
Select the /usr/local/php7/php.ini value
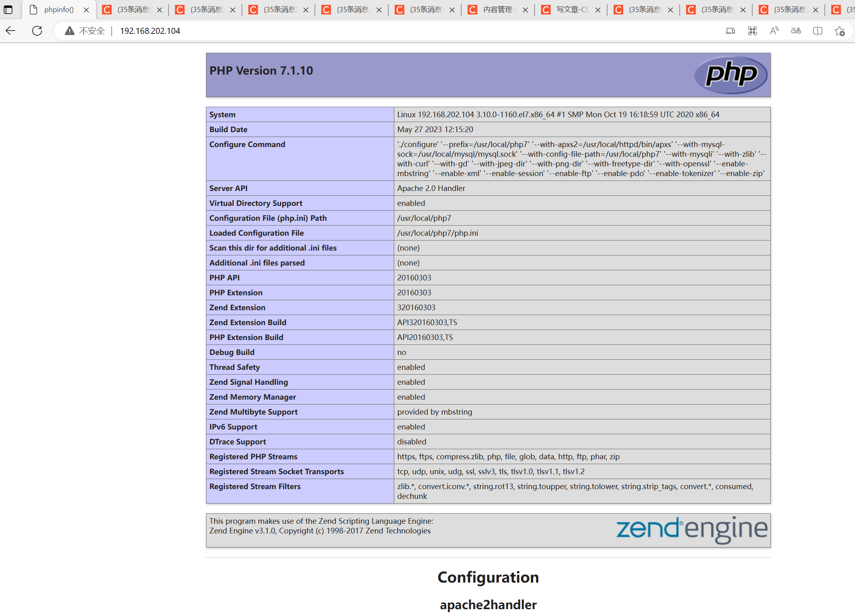coord(437,233)
